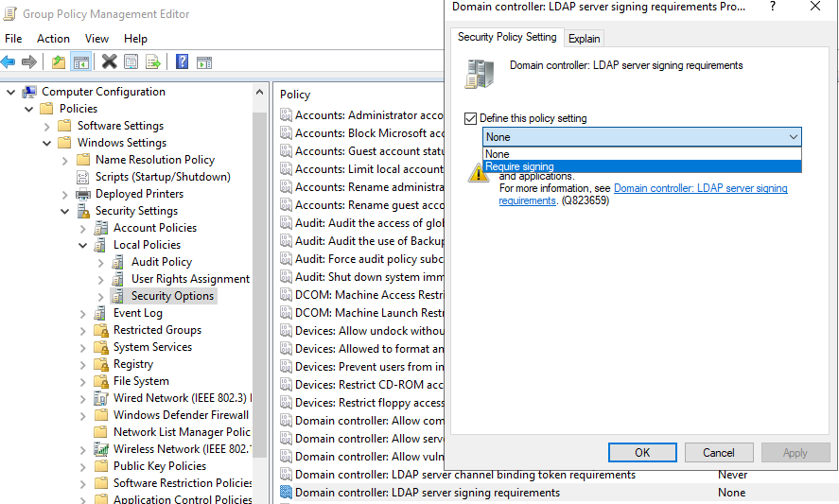The image size is (839, 504).
Task: Select the None option in dropdown list
Action: pyautogui.click(x=498, y=154)
